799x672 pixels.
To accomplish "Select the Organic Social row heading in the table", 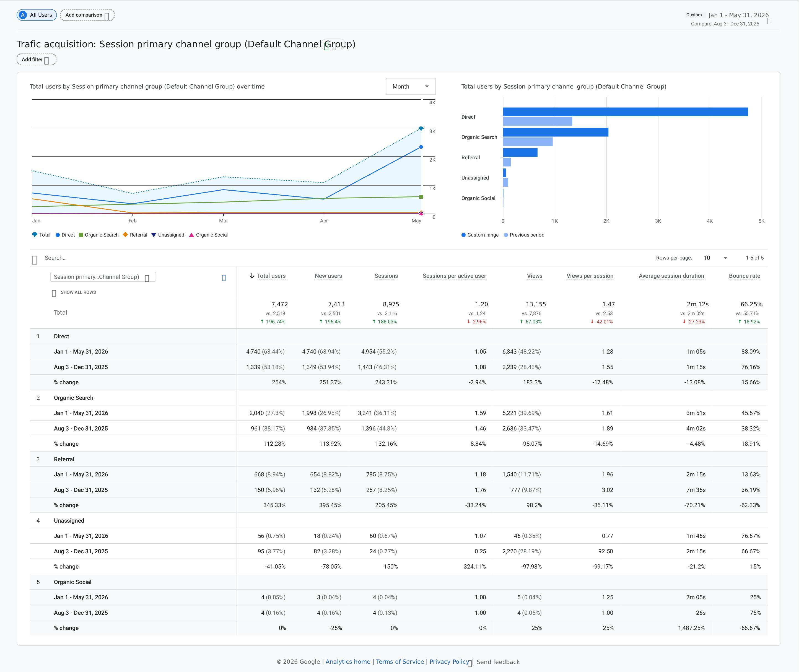I will (72, 582).
